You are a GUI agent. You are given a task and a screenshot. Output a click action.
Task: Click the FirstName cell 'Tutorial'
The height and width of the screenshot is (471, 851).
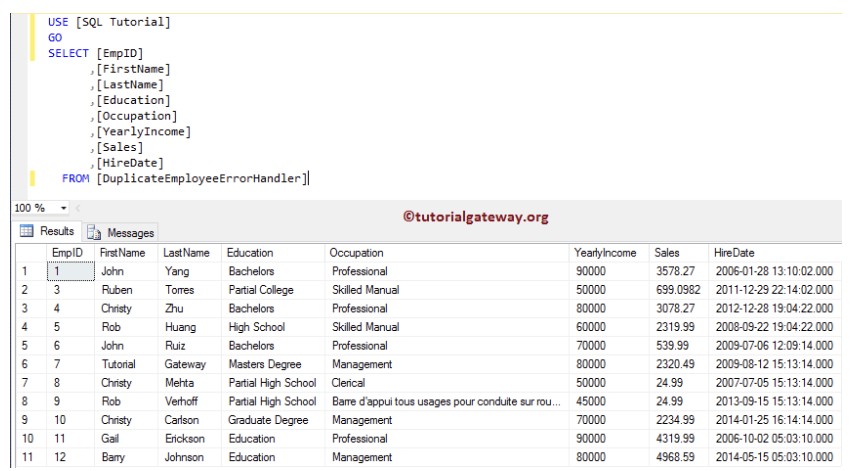(126, 364)
